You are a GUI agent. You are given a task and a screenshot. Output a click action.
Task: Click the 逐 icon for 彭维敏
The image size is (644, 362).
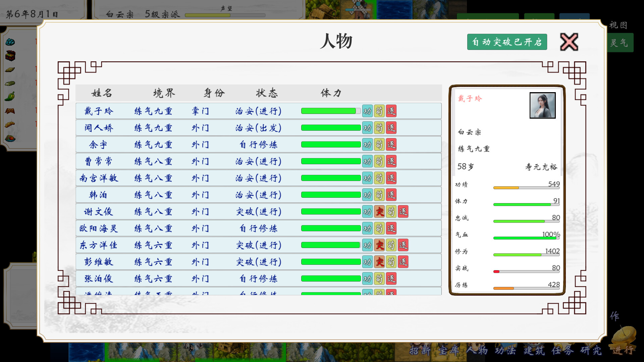click(x=402, y=262)
